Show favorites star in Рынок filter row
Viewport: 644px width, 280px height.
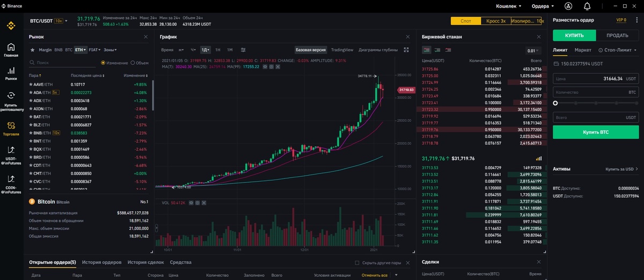point(32,49)
